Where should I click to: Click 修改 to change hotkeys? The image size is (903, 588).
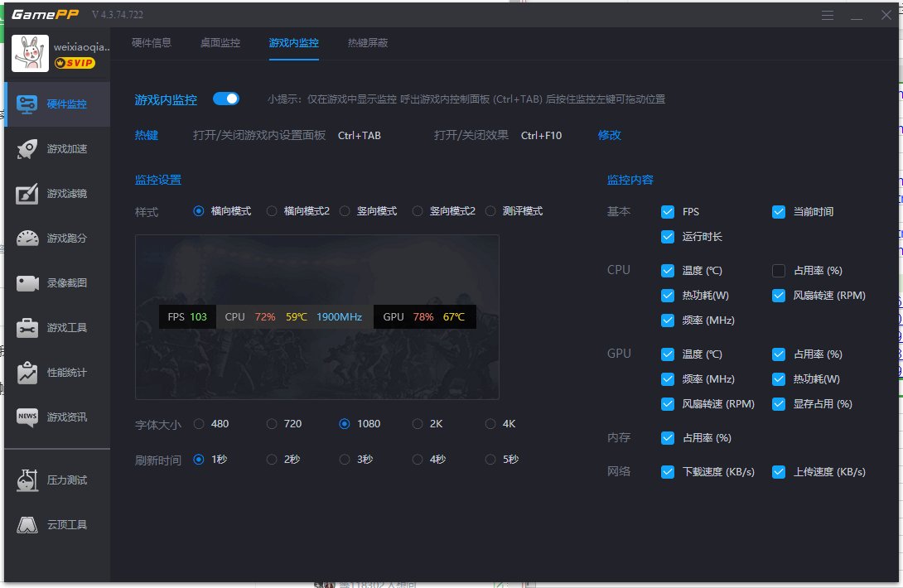point(608,134)
